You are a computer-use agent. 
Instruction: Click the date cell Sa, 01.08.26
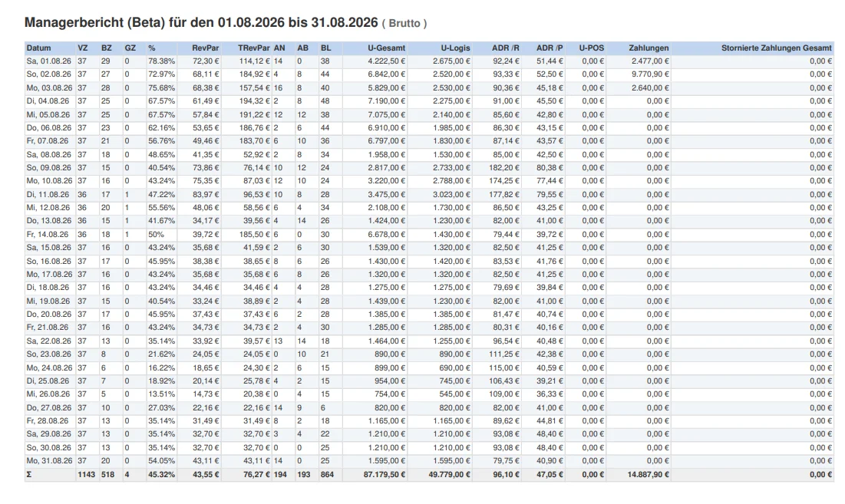point(48,61)
